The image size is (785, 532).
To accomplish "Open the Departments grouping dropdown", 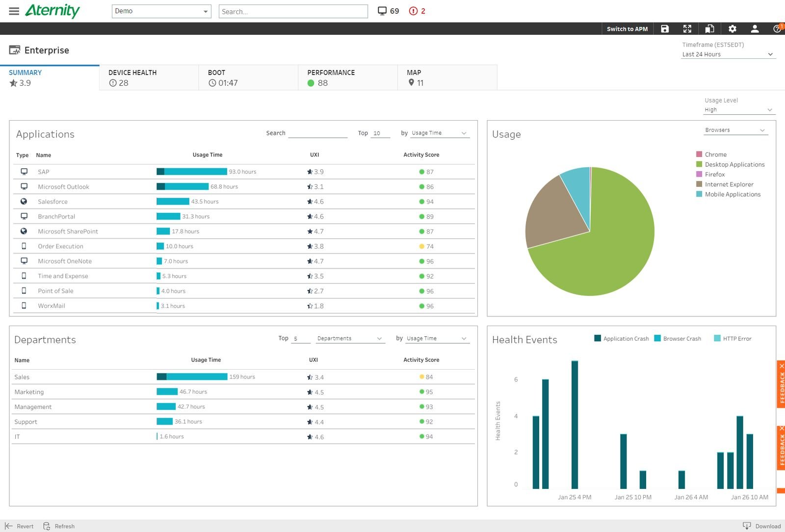I will (350, 338).
